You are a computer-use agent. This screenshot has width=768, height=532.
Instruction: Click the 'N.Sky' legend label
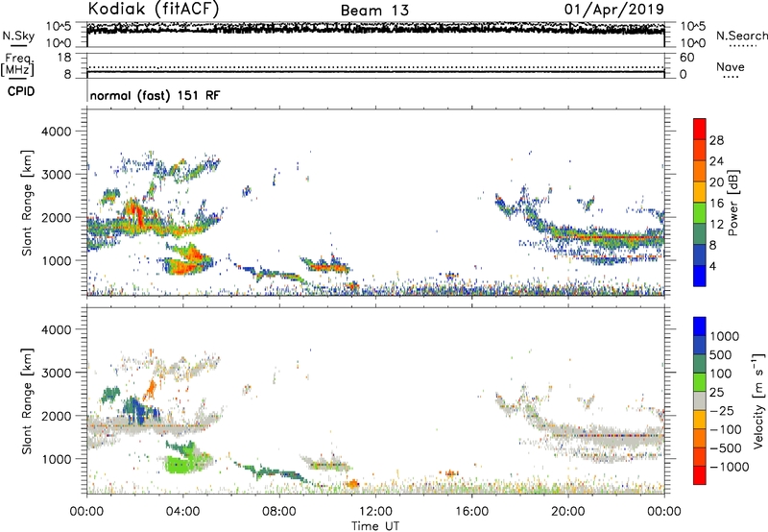pyautogui.click(x=18, y=36)
